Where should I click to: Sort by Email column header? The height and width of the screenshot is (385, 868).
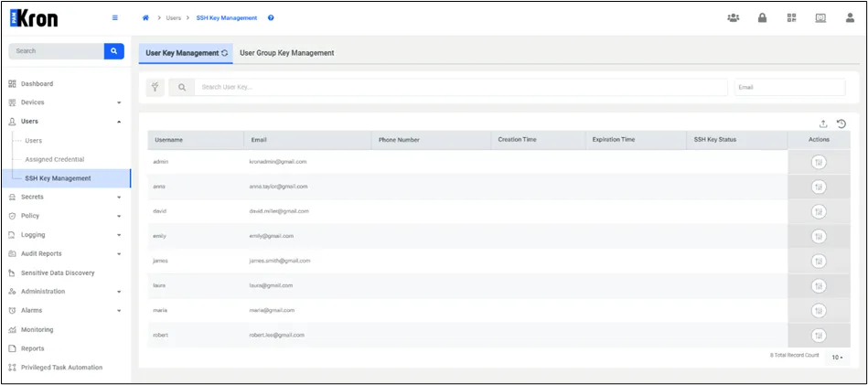[307, 140]
